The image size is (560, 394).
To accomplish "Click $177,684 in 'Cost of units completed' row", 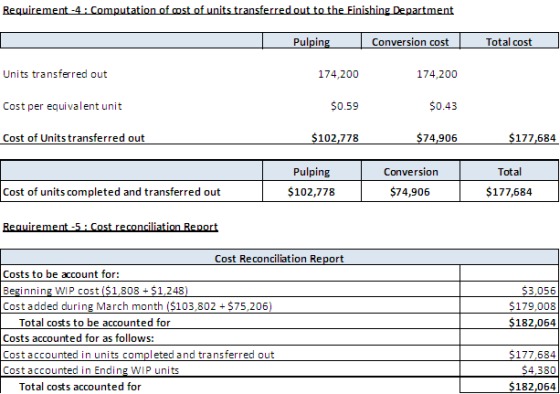I will (509, 192).
